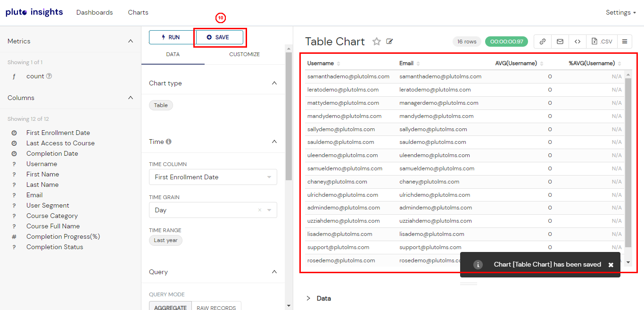The width and height of the screenshot is (644, 310).
Task: Switch to the DATA tab
Action: coord(173,54)
